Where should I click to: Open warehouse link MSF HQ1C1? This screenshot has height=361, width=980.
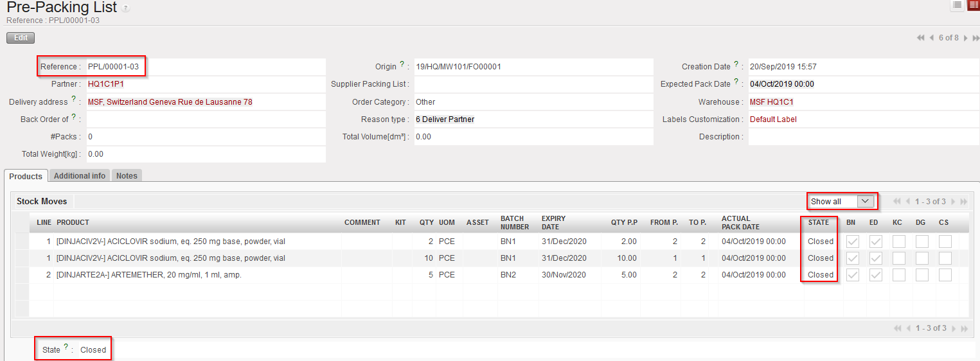pos(771,102)
